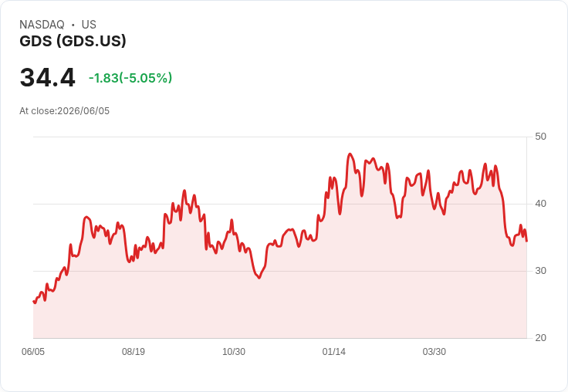The image size is (568, 392).
Task: Click the 34.4 current price
Action: coord(47,77)
